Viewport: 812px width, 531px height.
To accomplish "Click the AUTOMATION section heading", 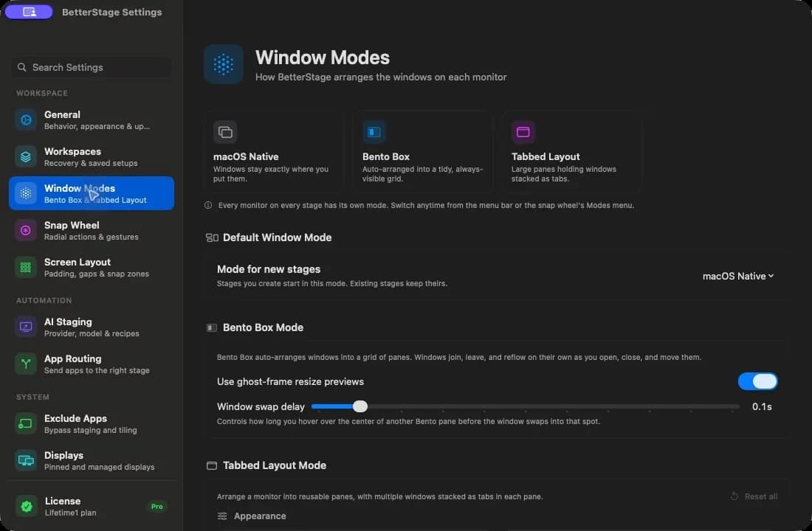I will (44, 300).
